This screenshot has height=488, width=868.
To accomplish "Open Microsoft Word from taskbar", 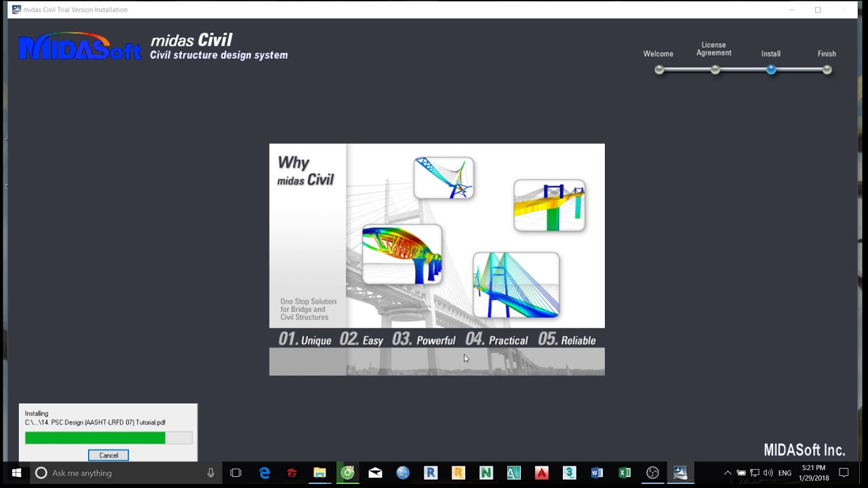I will 597,473.
